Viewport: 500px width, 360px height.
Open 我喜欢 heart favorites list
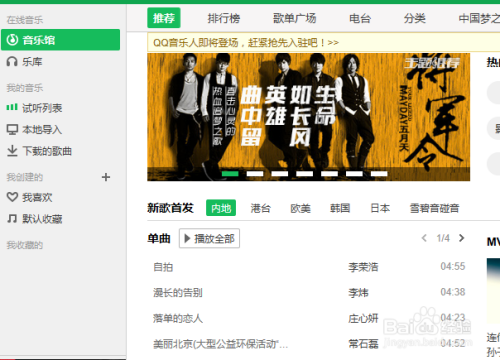click(x=29, y=197)
